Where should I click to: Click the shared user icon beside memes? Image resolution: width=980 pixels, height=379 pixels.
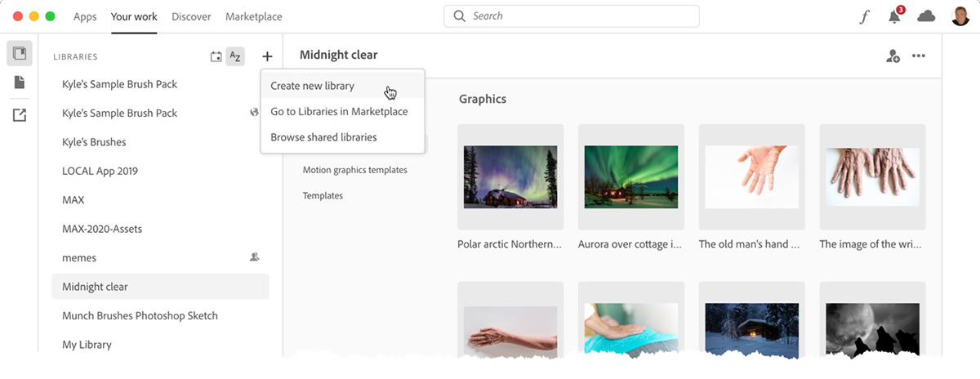tap(255, 257)
